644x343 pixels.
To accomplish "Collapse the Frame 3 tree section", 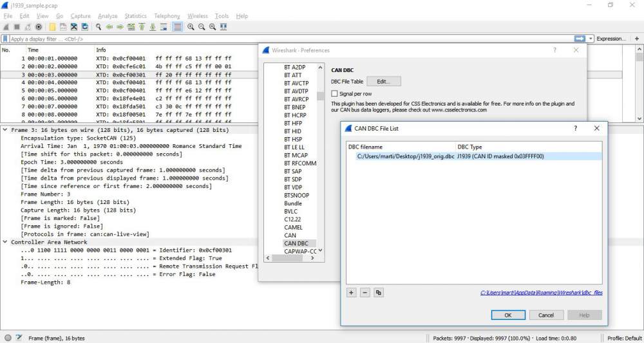I will click(5, 130).
